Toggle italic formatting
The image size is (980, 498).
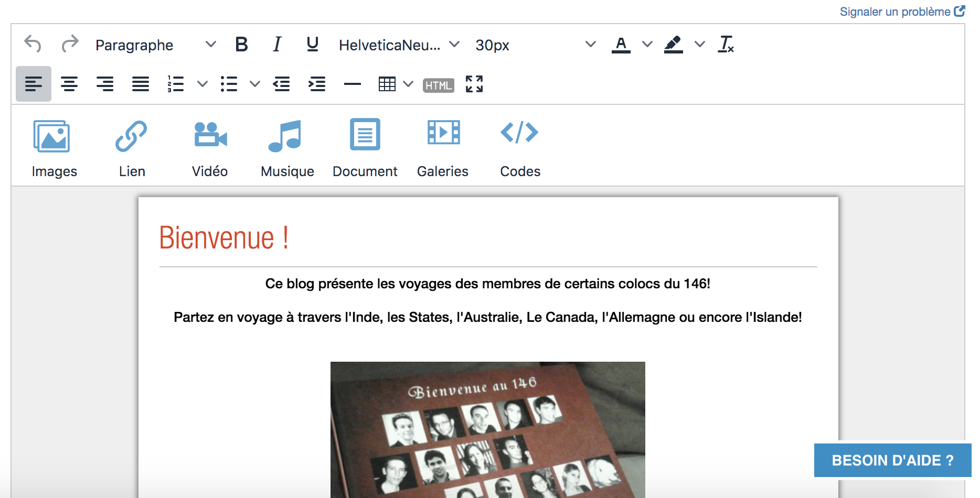pyautogui.click(x=277, y=45)
